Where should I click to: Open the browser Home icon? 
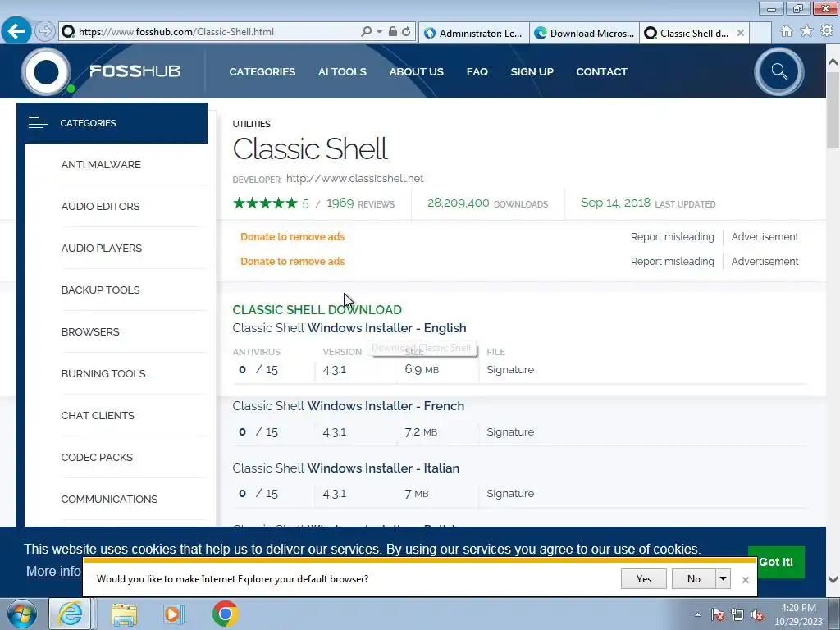pyautogui.click(x=786, y=31)
